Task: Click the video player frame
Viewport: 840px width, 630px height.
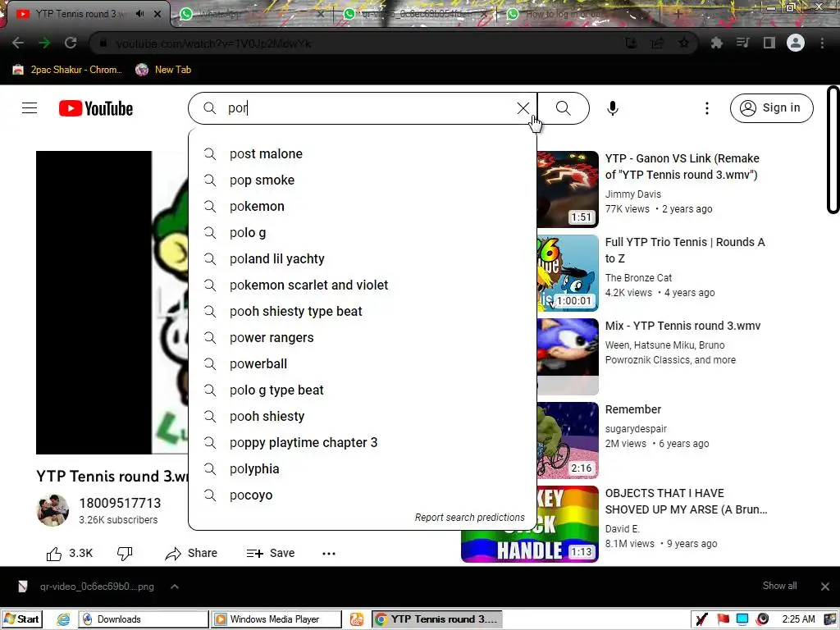Action: (x=112, y=303)
